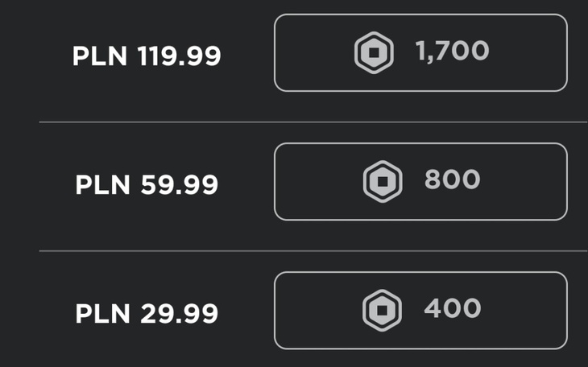Image resolution: width=588 pixels, height=367 pixels.
Task: Tap the hexagon Robux symbol in the middle button
Action: click(x=382, y=181)
